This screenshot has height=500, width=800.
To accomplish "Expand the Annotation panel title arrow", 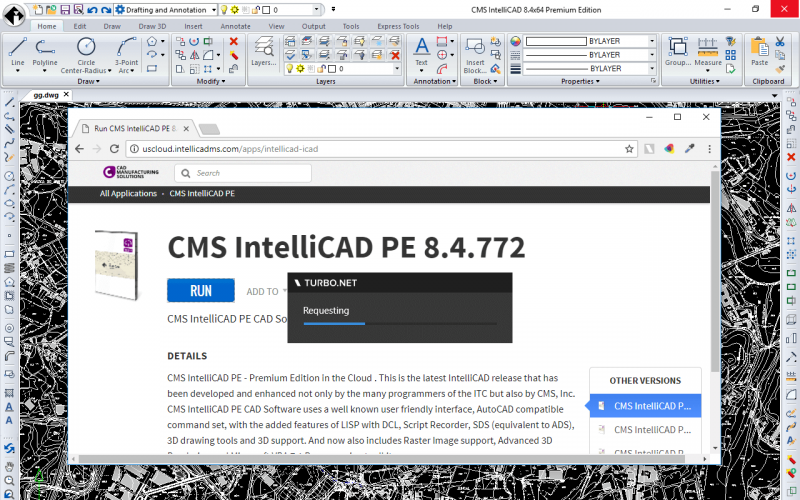I will click(x=454, y=82).
